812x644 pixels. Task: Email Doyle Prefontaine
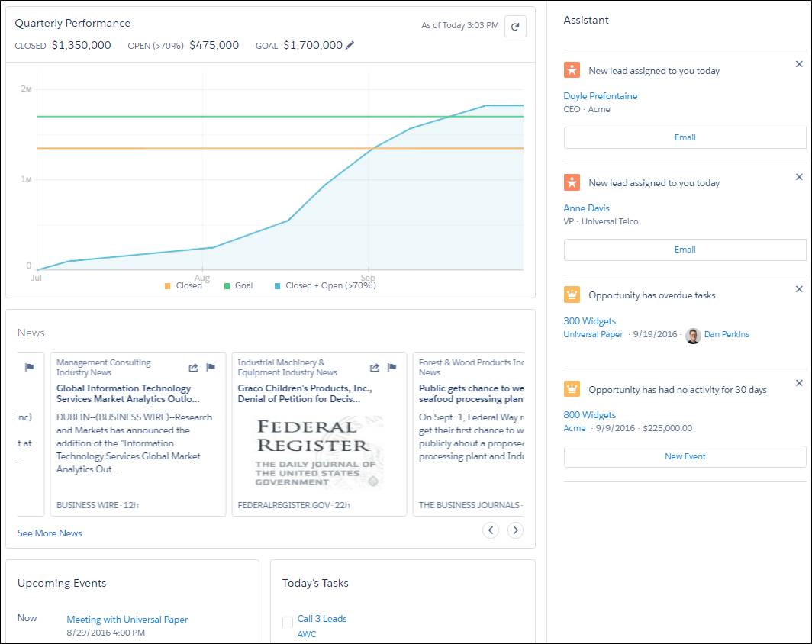[685, 137]
